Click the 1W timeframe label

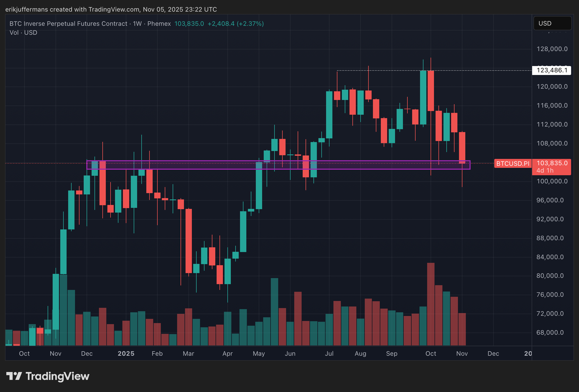(137, 24)
